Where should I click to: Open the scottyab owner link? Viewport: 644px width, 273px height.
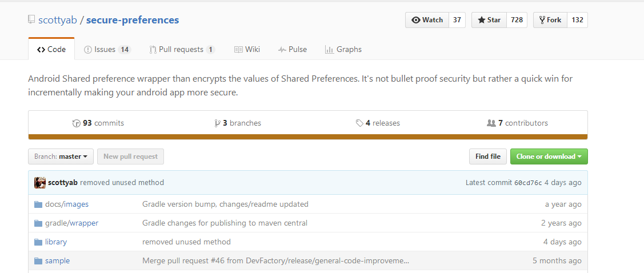(58, 20)
